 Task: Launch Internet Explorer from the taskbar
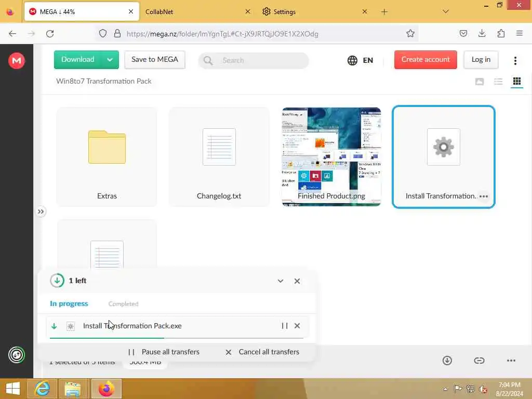[42, 389]
